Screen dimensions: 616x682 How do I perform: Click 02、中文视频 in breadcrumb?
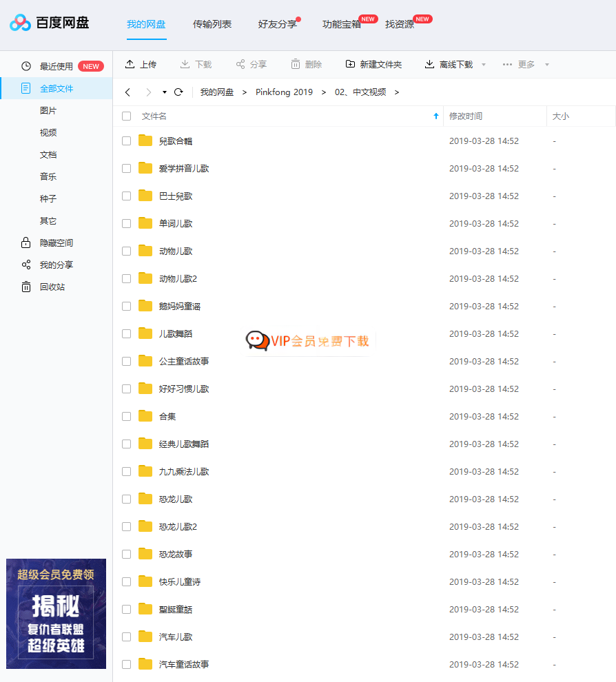click(360, 92)
